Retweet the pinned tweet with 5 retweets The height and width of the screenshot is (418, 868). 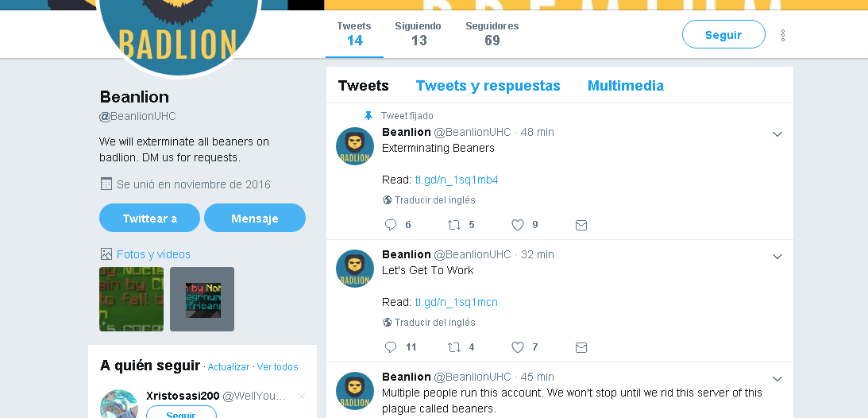click(454, 225)
